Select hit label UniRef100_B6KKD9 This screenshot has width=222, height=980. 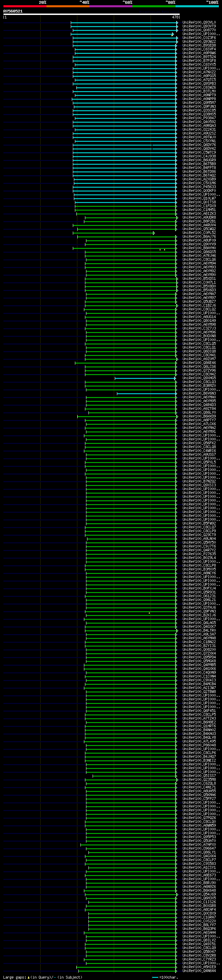point(199,416)
